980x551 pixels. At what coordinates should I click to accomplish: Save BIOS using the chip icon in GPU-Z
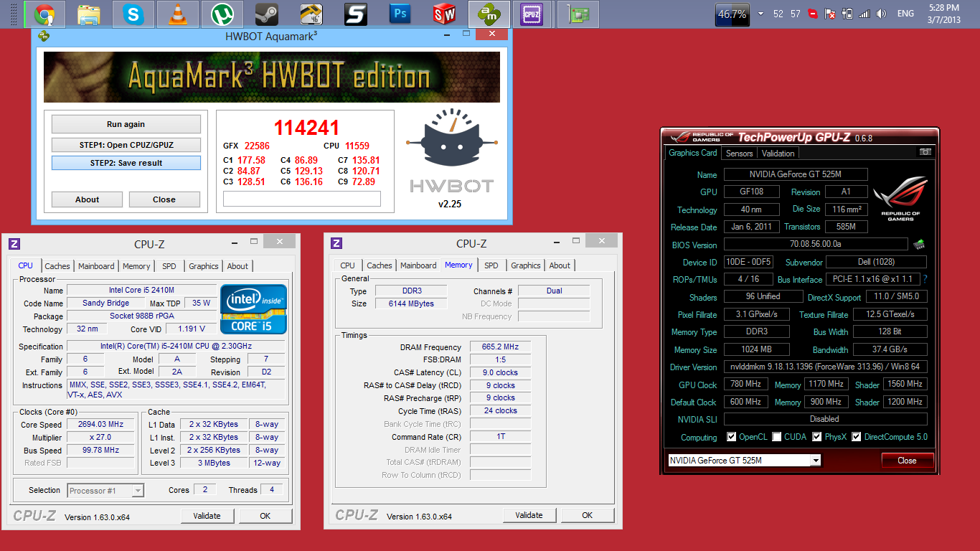point(918,245)
